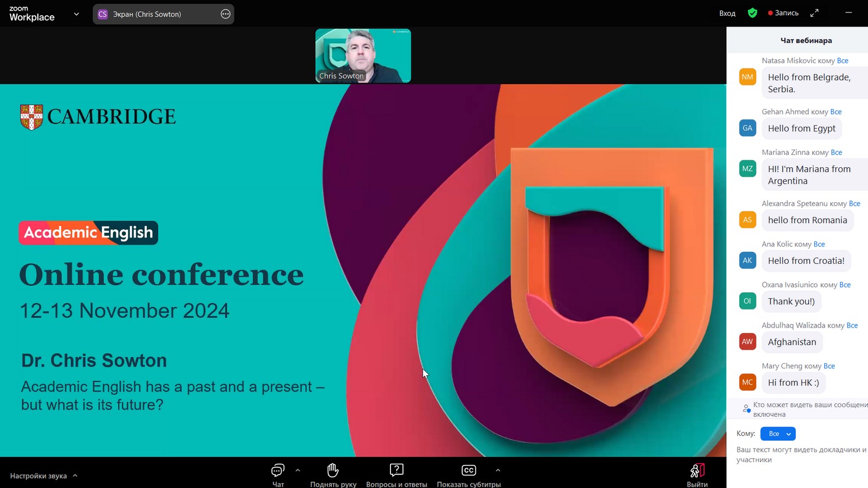Click the chat message text input field

800,455
